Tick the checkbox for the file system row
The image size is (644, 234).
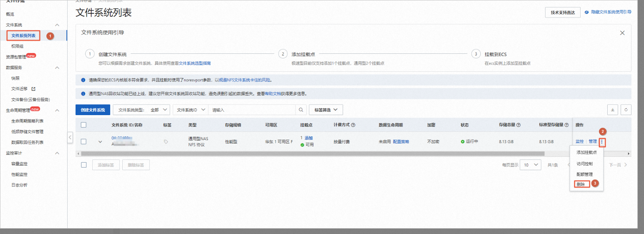click(x=83, y=142)
